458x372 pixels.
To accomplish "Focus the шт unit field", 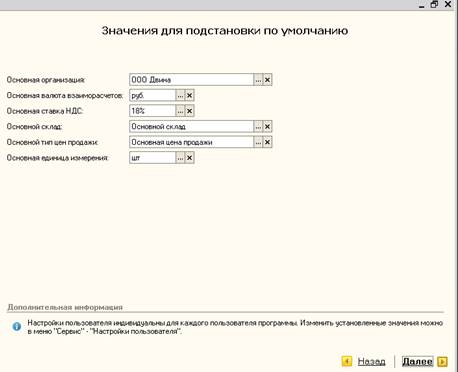I will pyautogui.click(x=153, y=158).
